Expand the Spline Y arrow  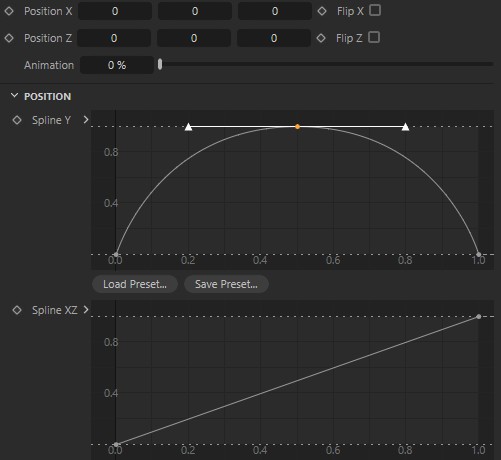86,119
